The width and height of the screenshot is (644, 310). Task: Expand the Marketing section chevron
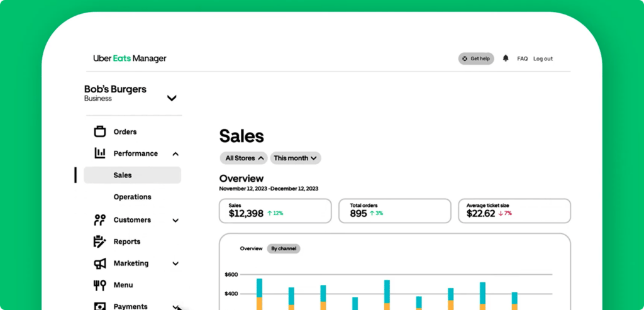[x=175, y=263]
